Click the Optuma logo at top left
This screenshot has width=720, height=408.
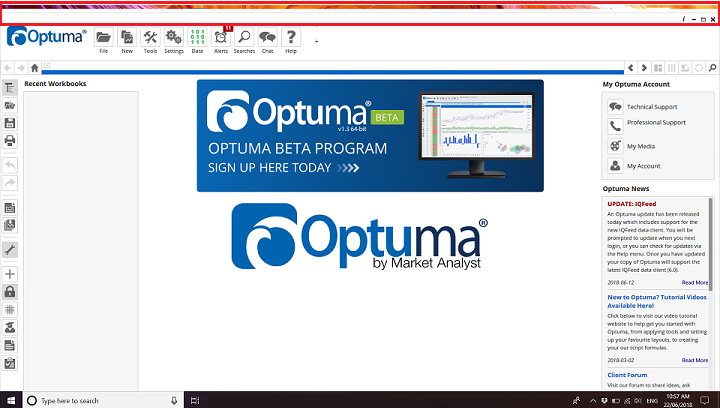46,36
